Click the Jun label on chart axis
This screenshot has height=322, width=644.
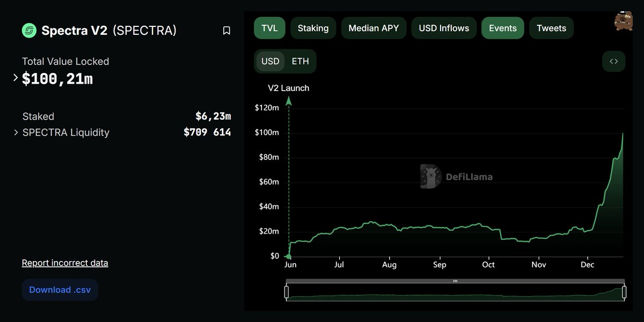click(290, 265)
